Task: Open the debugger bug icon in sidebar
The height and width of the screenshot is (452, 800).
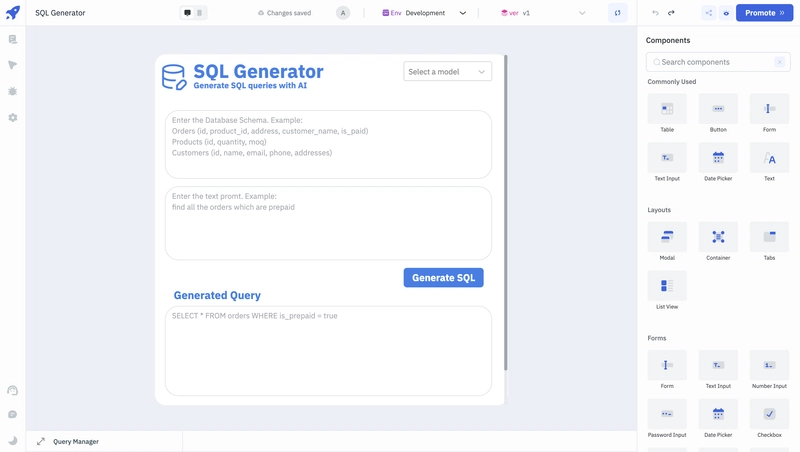Action: tap(13, 91)
